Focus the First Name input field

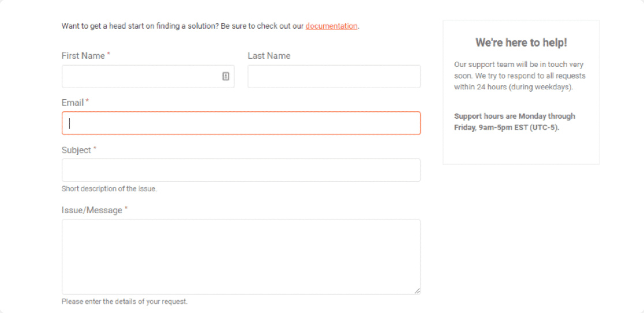(x=141, y=77)
